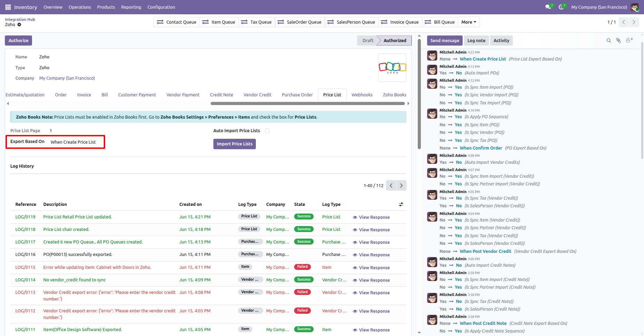Switch to the Zoho Books tab
Image resolution: width=644 pixels, height=336 pixels.
point(394,95)
